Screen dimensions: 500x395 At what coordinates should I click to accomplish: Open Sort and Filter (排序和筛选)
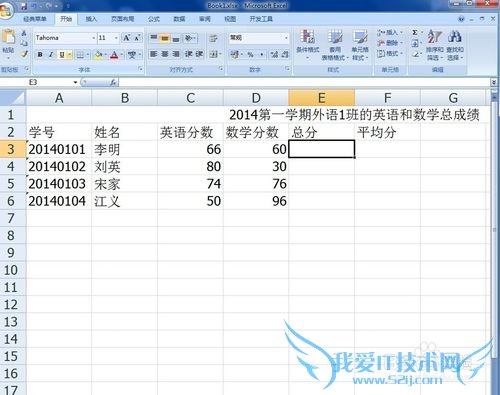click(435, 45)
